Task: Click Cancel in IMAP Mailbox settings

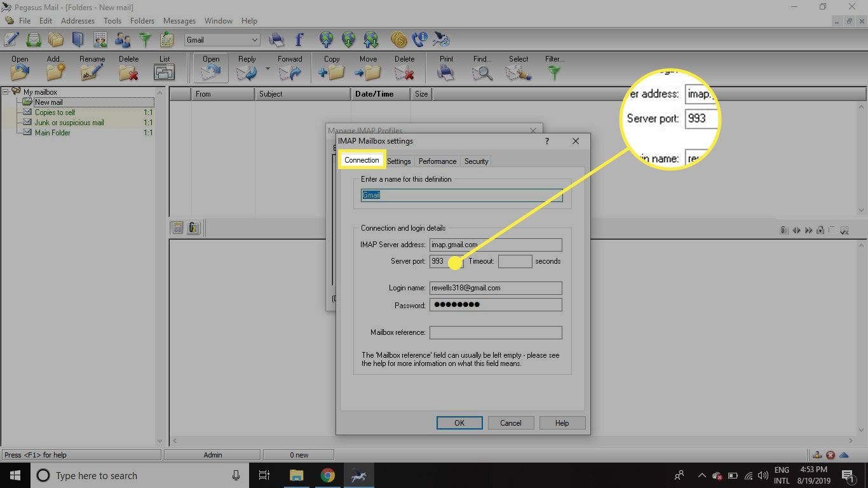Action: [x=511, y=423]
